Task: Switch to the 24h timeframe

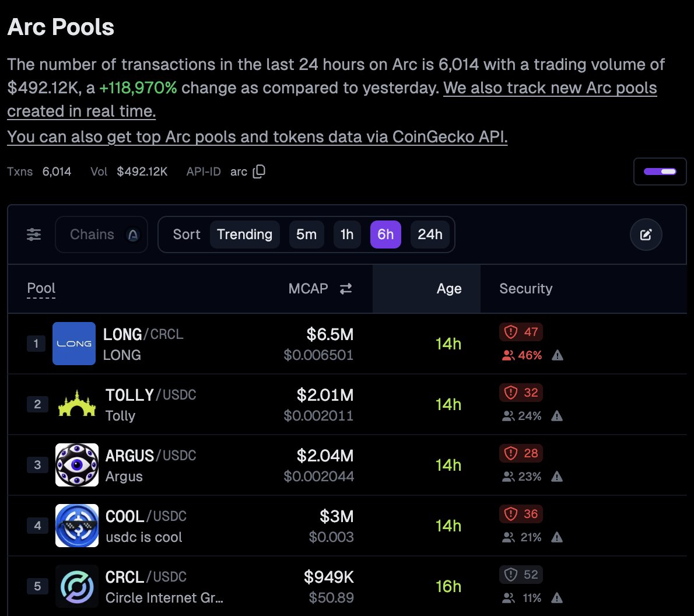Action: click(430, 235)
